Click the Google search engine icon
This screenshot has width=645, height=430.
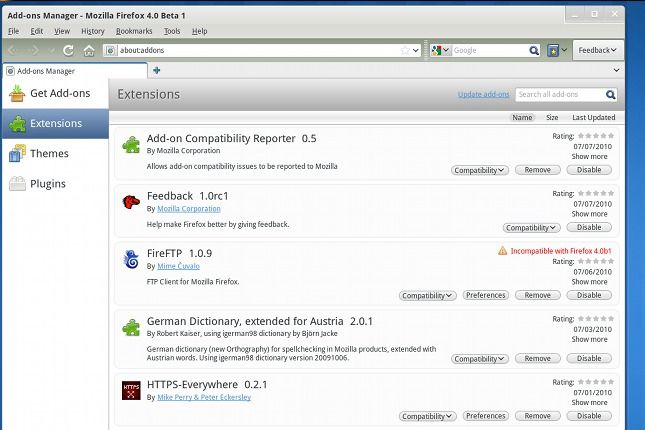[436, 50]
